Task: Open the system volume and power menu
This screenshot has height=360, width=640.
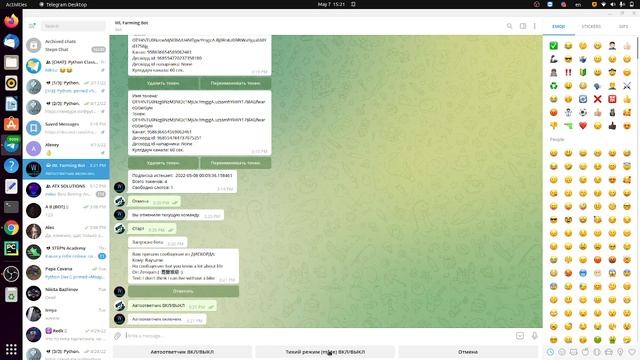Action: [617, 4]
